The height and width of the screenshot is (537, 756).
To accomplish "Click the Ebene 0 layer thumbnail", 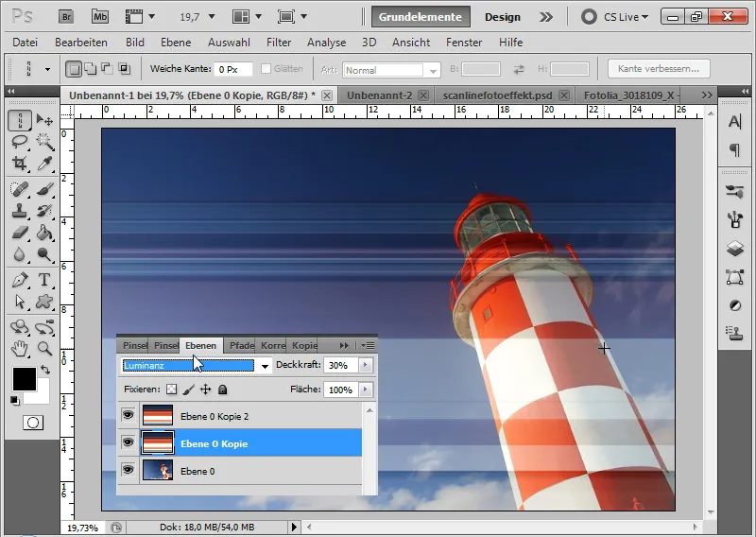I will click(158, 471).
